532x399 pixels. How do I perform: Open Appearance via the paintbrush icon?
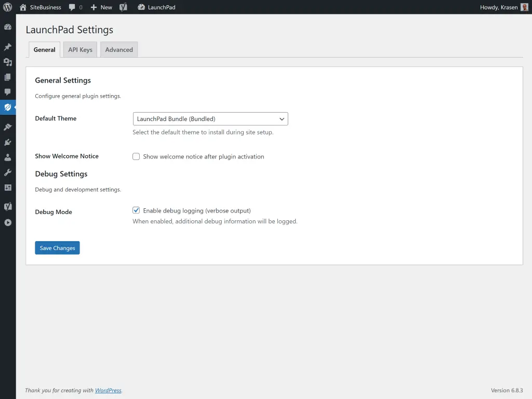point(8,126)
